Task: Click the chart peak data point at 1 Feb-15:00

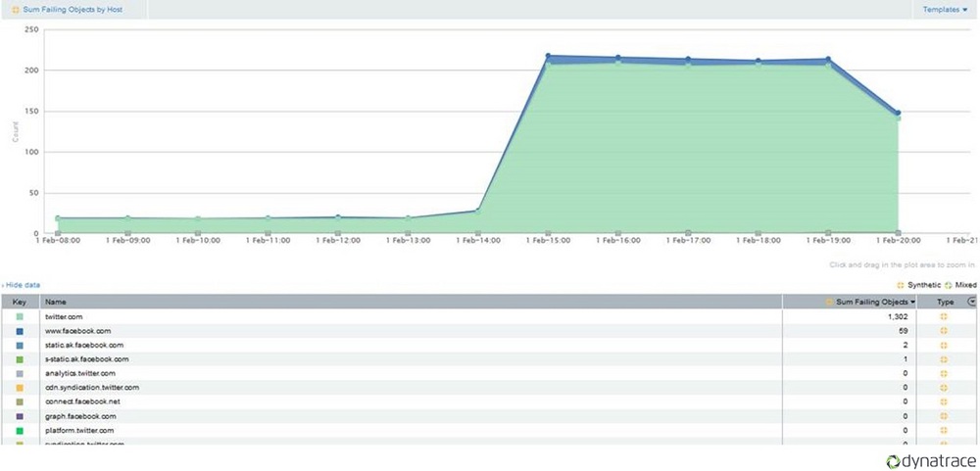Action: coord(548,57)
